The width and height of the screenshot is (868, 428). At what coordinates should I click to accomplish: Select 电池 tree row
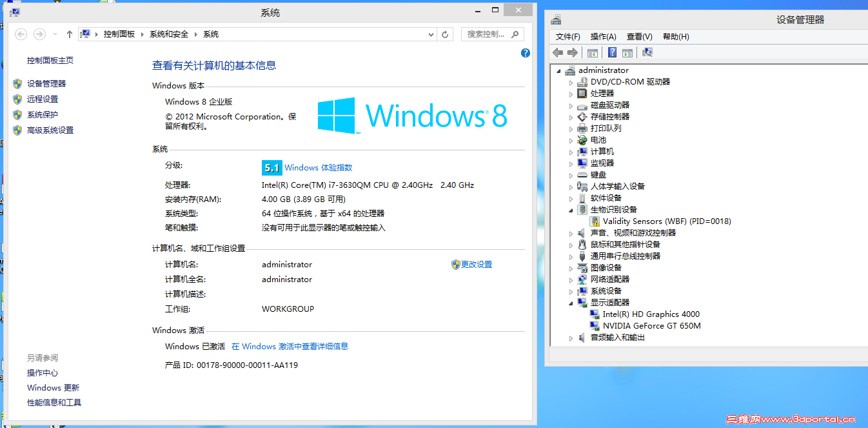[x=598, y=140]
